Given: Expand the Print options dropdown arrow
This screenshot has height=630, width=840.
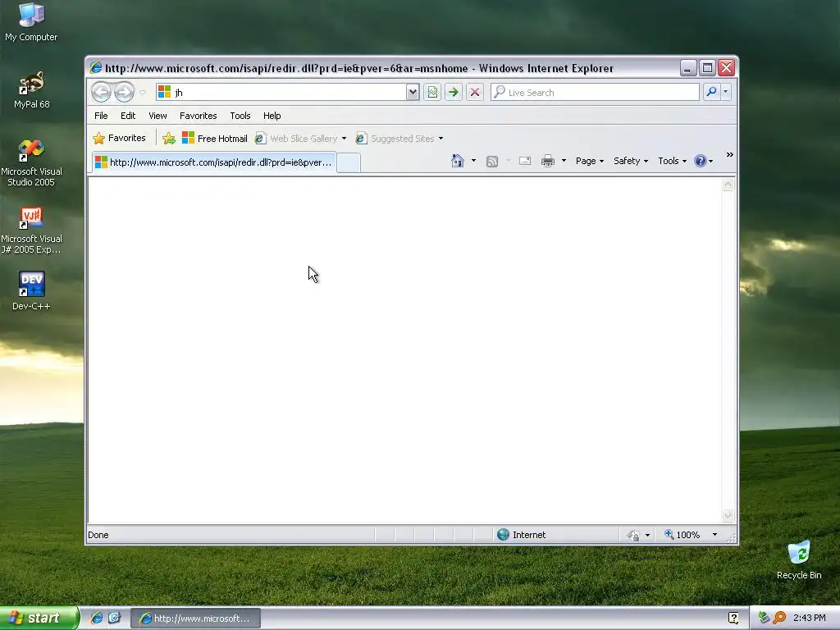Looking at the screenshot, I should [x=564, y=161].
